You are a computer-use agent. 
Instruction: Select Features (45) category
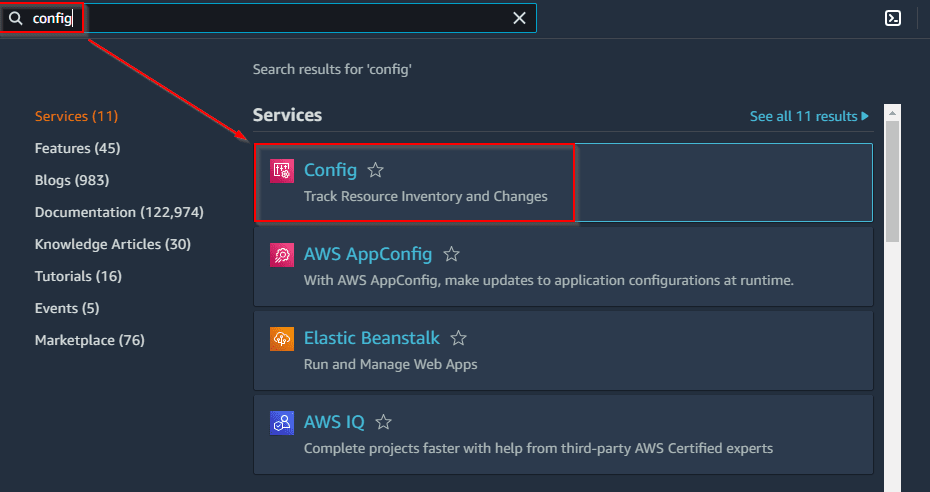pos(78,148)
